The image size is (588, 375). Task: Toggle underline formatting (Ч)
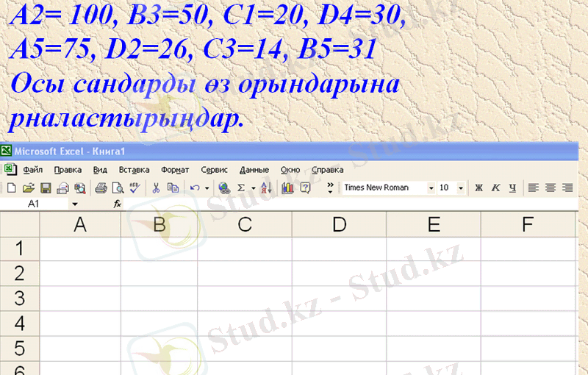coord(512,188)
